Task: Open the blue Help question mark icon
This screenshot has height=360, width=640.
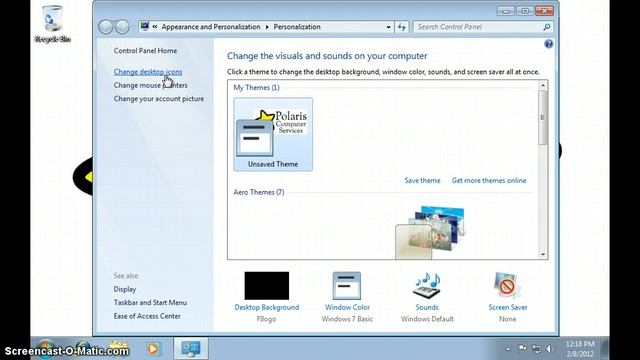Action: click(548, 44)
